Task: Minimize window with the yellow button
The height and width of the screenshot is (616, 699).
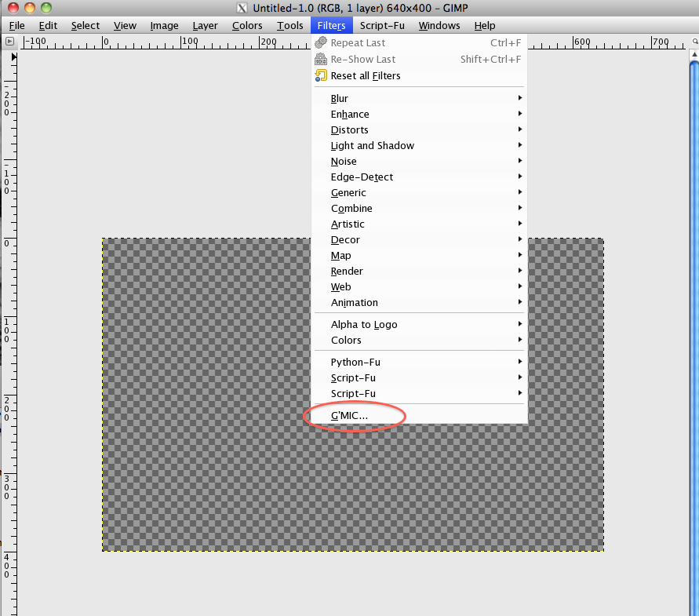Action: point(30,8)
